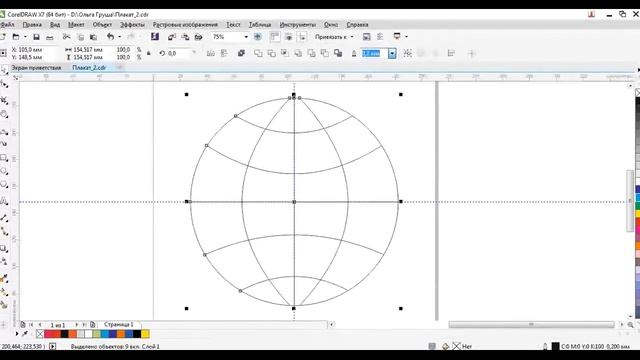640x360 pixels.
Task: Click the Print icon in the toolbar
Action: pyautogui.click(x=49, y=38)
